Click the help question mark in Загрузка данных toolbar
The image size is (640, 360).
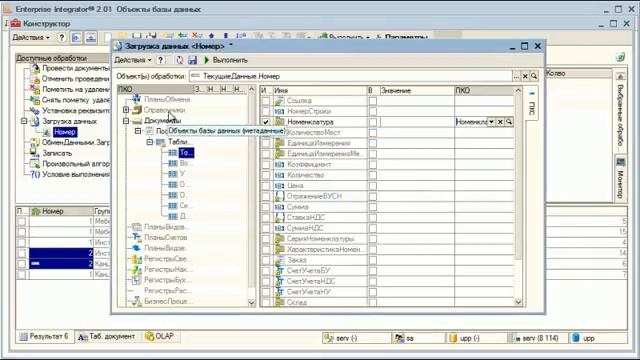click(161, 60)
